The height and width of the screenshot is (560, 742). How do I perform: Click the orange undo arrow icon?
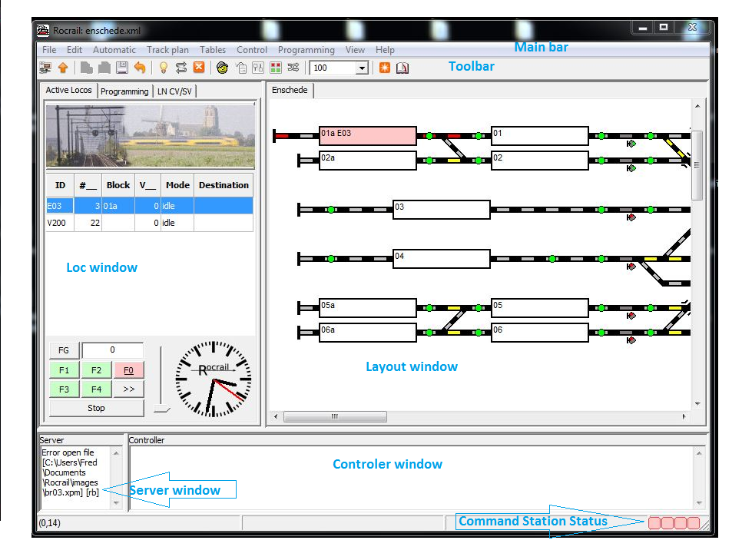pos(139,68)
